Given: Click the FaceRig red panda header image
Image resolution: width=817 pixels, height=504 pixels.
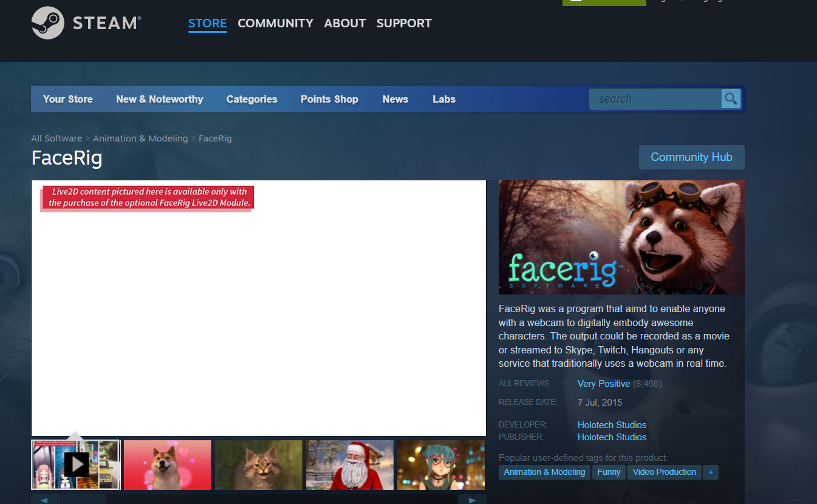Looking at the screenshot, I should click(x=621, y=237).
